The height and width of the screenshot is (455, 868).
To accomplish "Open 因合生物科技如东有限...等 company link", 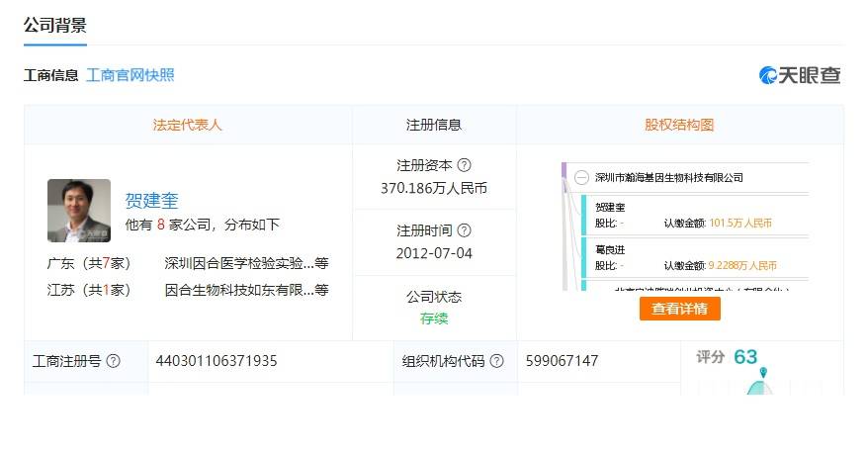I will click(246, 290).
